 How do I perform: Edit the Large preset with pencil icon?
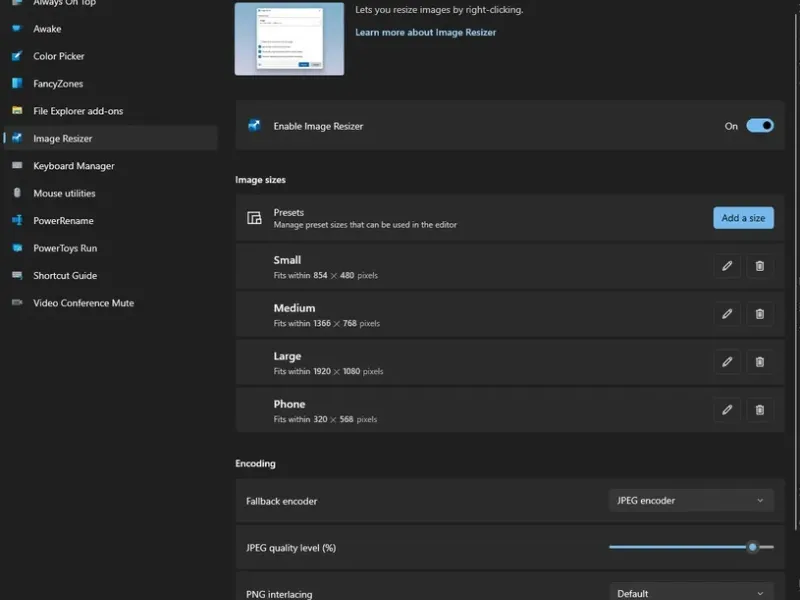pyautogui.click(x=727, y=362)
